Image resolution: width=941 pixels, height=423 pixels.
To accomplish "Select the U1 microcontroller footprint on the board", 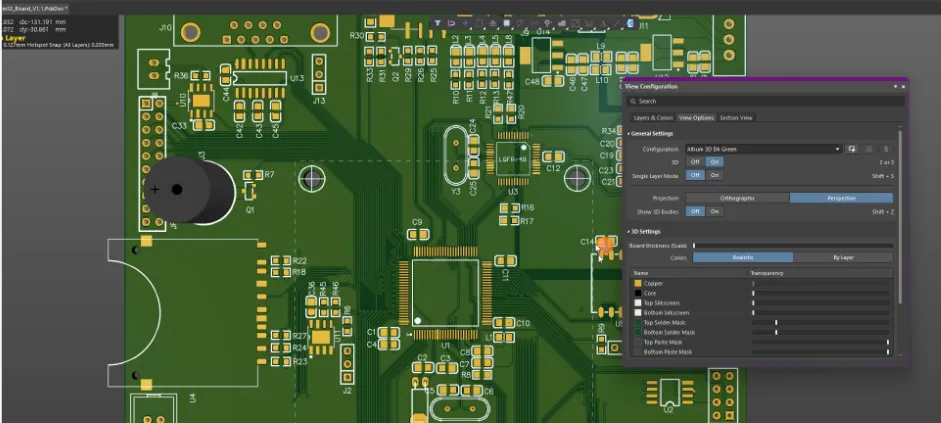I will (x=445, y=293).
